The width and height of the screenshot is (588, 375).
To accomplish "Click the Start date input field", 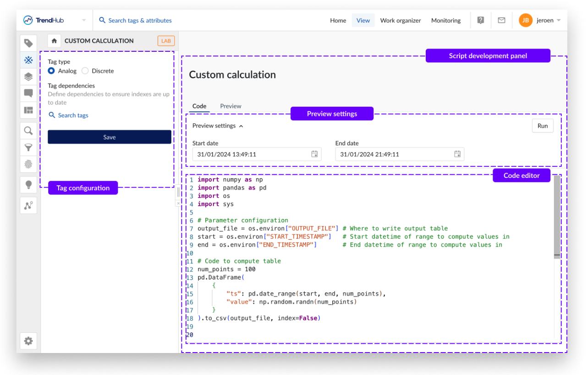I will [x=252, y=154].
